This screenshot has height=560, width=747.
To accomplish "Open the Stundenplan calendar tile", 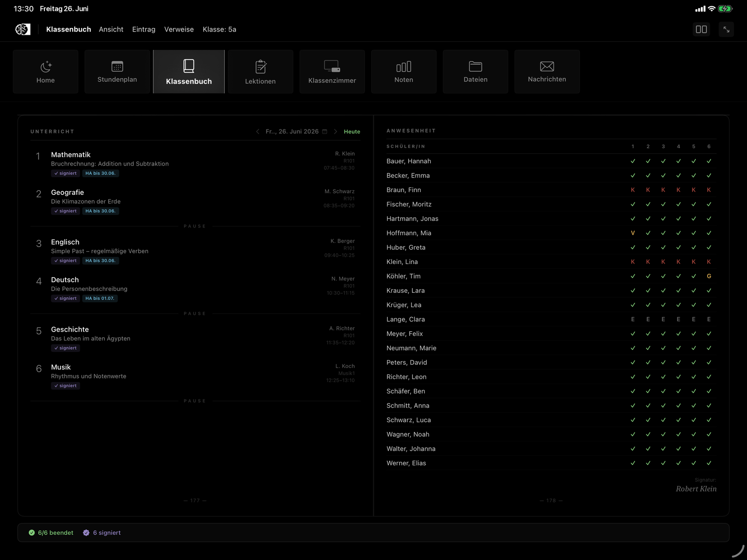I will 117,72.
